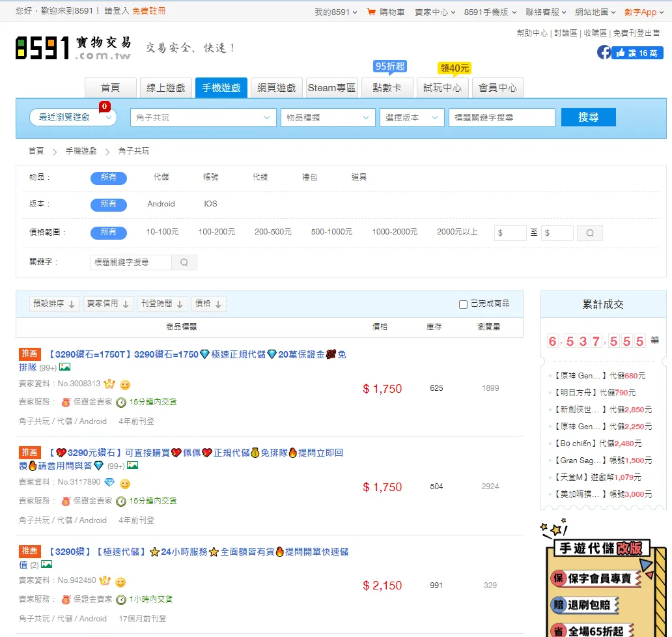
Task: Click smiley face of seller No.3008313
Action: (x=125, y=384)
